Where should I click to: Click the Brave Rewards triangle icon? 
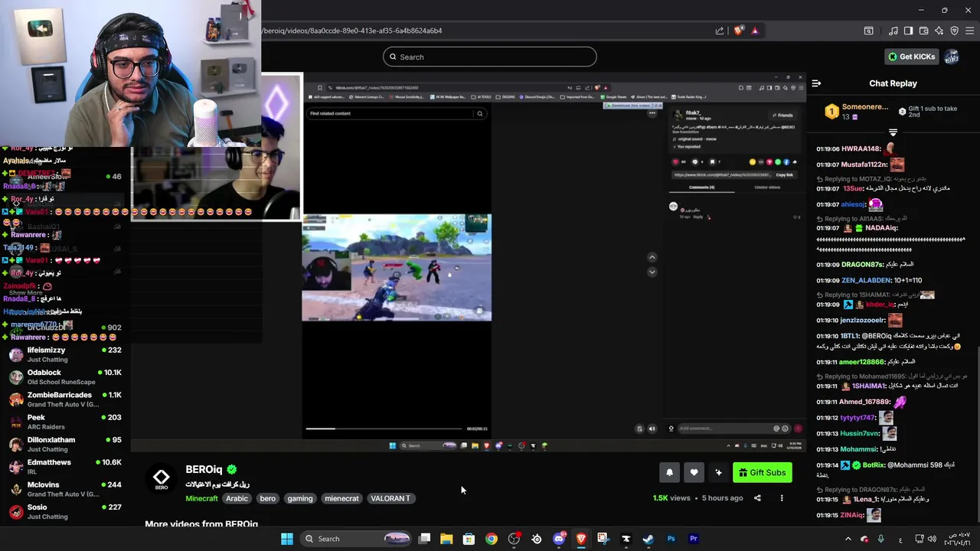pyautogui.click(x=755, y=31)
